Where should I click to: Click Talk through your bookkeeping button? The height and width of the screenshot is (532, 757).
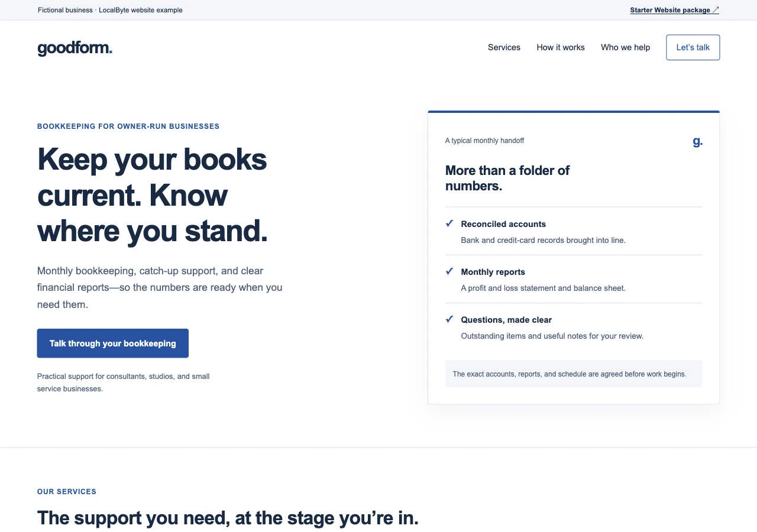[x=112, y=343]
